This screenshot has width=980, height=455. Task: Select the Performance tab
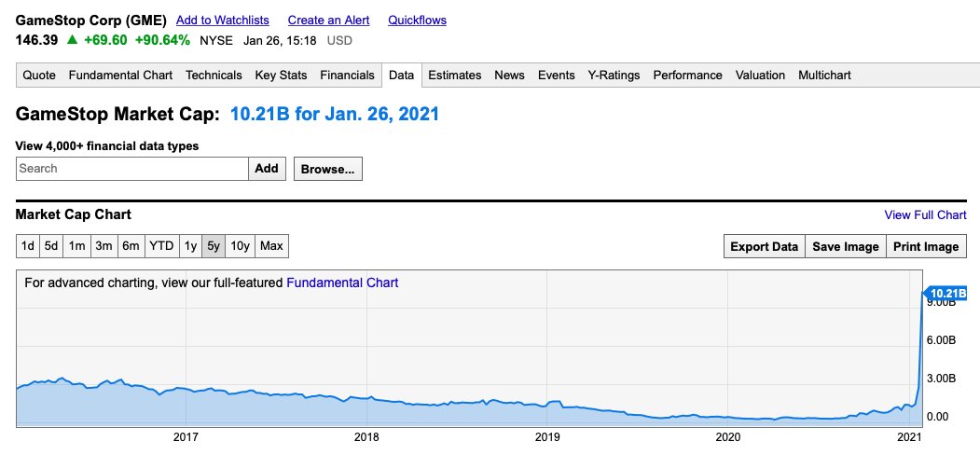click(687, 75)
